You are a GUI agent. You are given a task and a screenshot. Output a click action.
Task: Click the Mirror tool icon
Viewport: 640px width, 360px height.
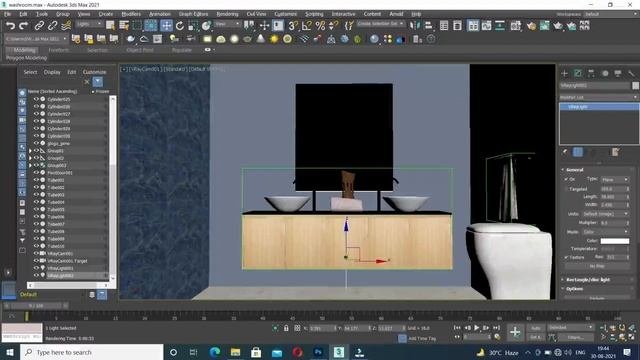click(x=415, y=26)
